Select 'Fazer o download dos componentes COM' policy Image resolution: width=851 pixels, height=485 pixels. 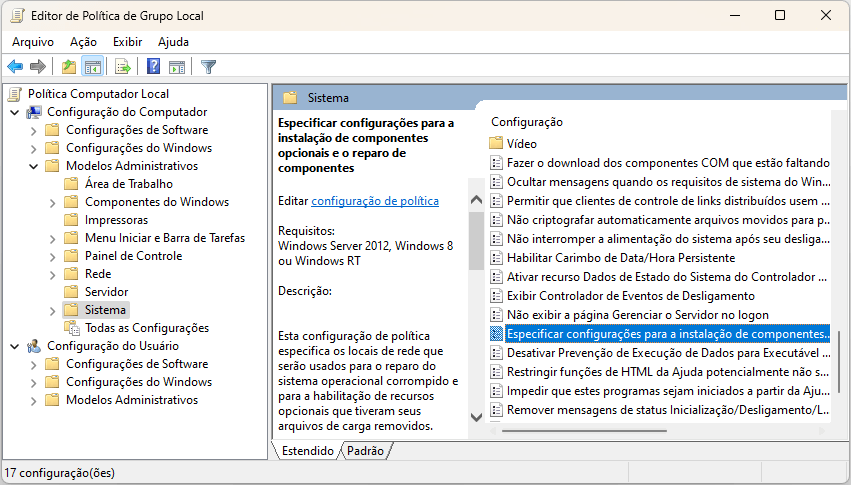[x=668, y=163]
